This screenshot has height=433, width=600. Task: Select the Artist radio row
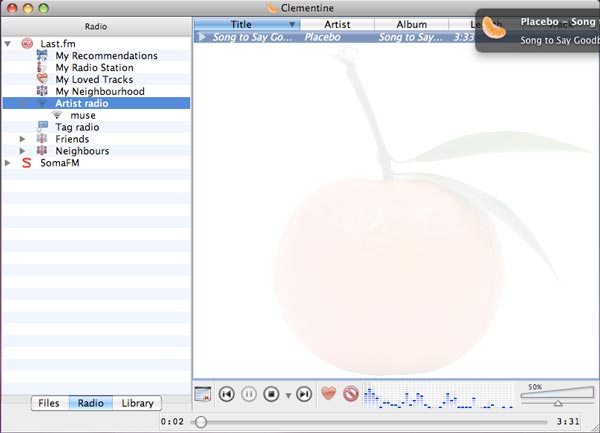point(96,103)
